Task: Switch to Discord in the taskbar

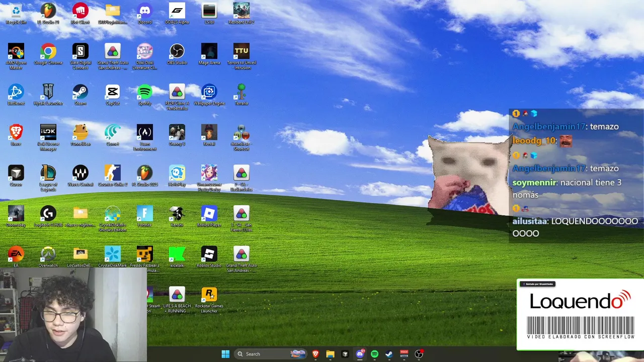Action: [x=360, y=354]
